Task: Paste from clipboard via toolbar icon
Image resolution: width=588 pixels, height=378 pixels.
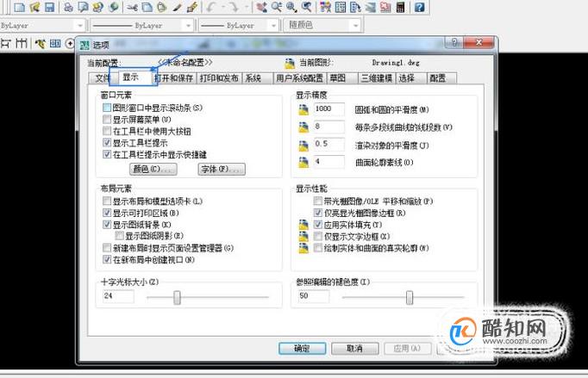Action: (x=161, y=7)
